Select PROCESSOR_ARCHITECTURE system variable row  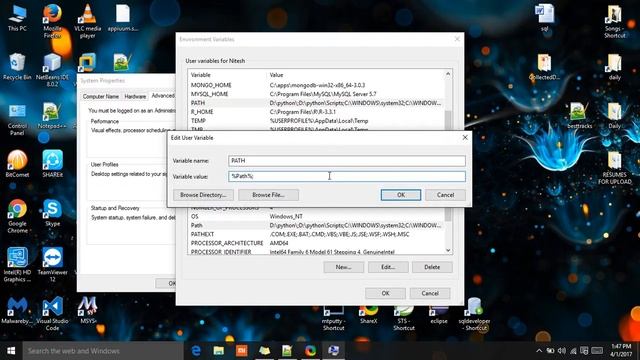point(316,243)
